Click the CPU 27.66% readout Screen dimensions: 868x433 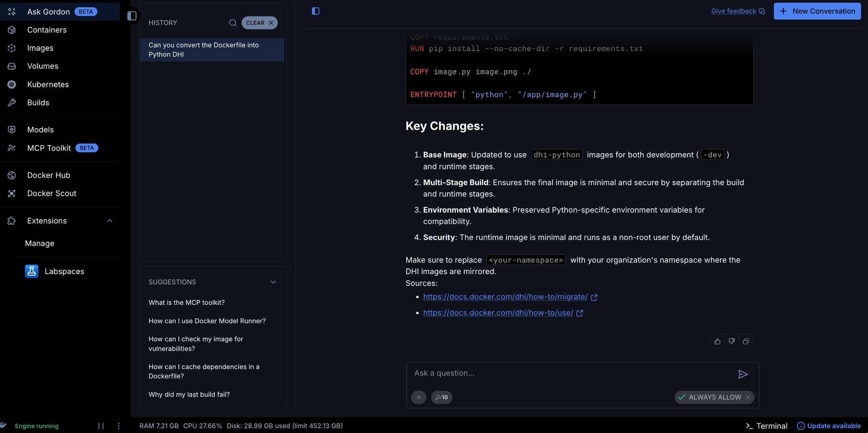click(203, 426)
